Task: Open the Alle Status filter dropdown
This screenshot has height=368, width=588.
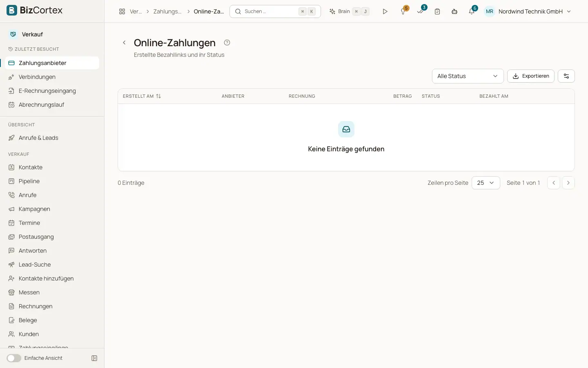Action: 468,76
